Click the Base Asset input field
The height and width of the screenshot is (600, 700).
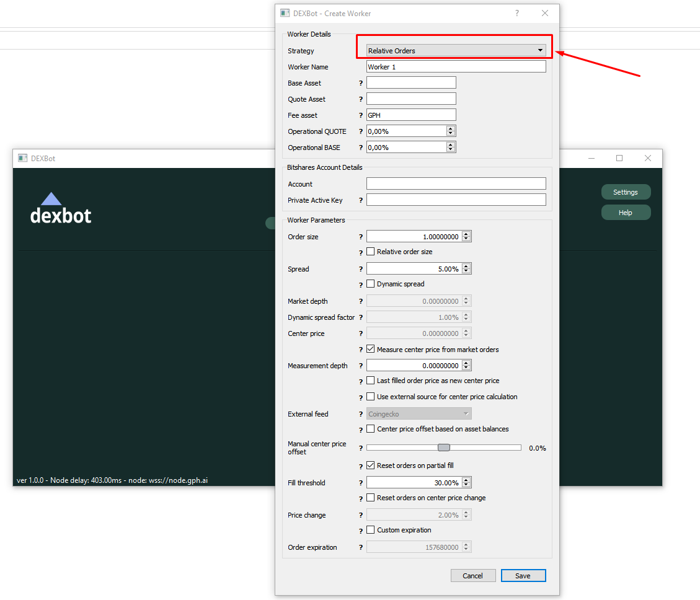pyautogui.click(x=411, y=82)
